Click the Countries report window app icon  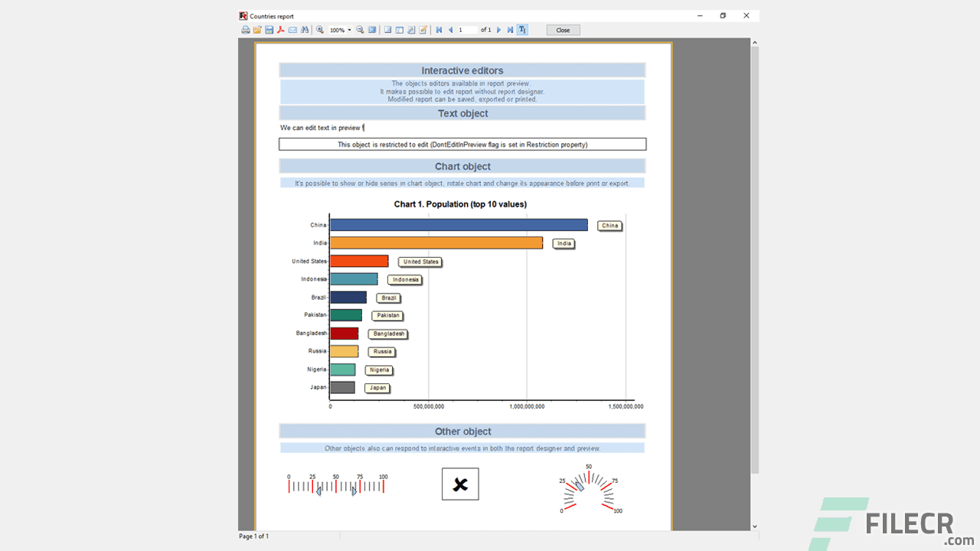point(243,16)
